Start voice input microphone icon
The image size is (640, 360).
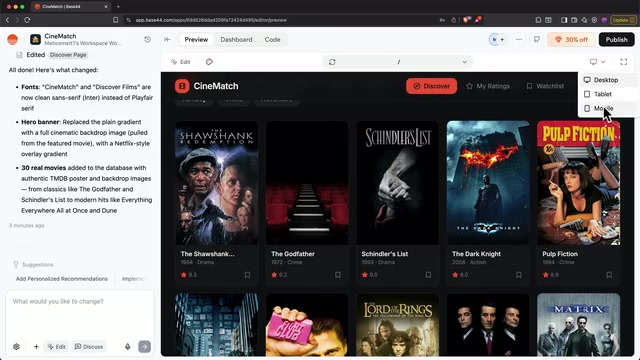[x=128, y=347]
